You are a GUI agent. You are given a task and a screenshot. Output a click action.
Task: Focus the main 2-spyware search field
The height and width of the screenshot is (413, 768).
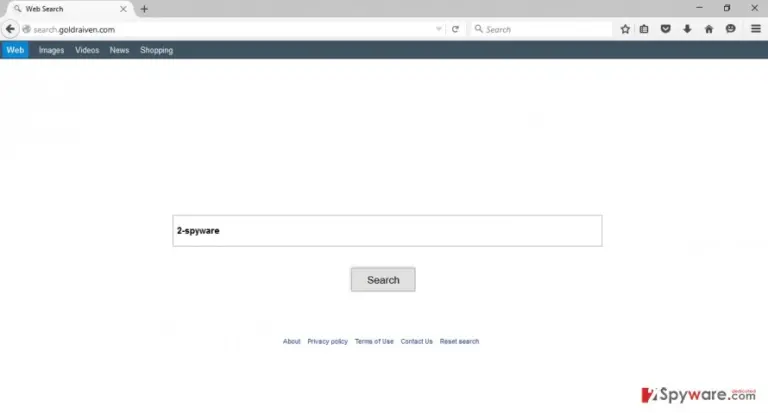pos(387,231)
